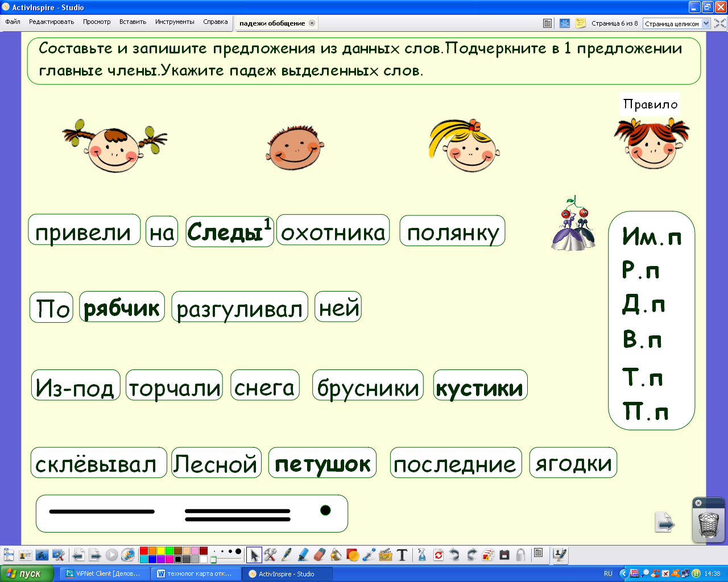Screen dimensions: 728x582
Task: Open the blue Page Reset snowflake icon
Action: pos(565,23)
